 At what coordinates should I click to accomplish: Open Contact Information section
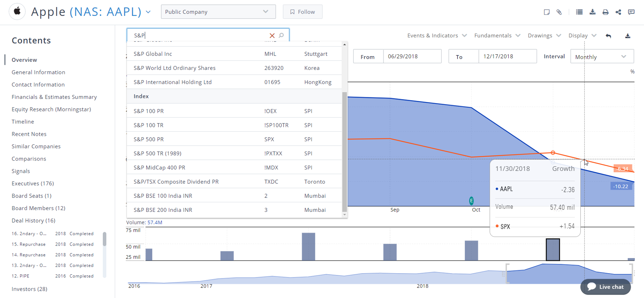coord(38,84)
